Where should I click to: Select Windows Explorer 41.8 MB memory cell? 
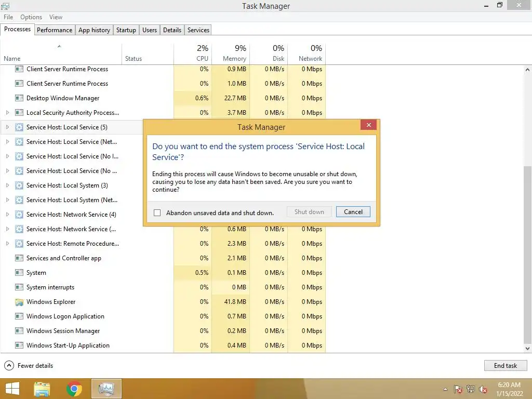point(231,302)
